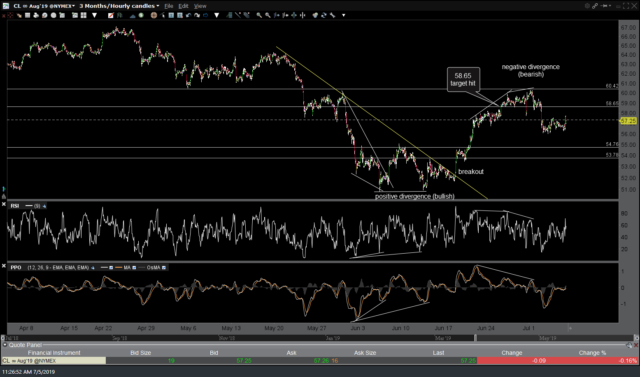Open PPO indicator settings icon
Image resolution: width=640 pixels, height=377 pixels.
(x=93, y=268)
